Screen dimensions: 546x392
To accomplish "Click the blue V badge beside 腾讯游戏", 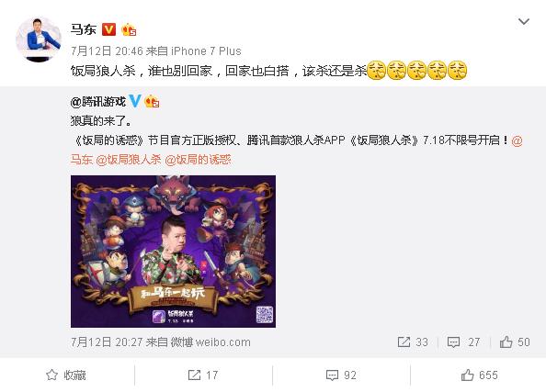I will coord(135,101).
